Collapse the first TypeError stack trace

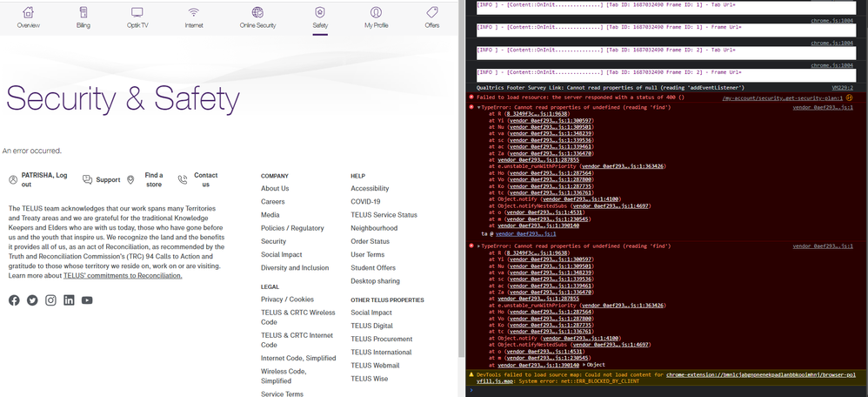coord(478,107)
